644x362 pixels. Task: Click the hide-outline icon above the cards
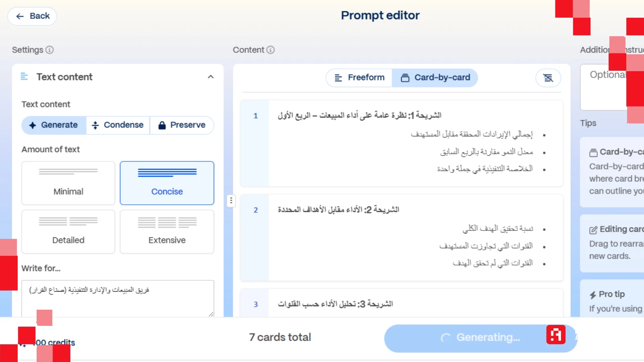pos(548,78)
